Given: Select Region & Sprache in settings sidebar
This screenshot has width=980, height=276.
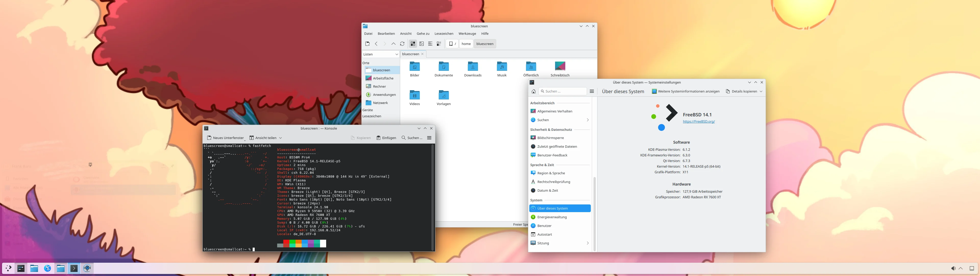Looking at the screenshot, I should click(x=560, y=173).
